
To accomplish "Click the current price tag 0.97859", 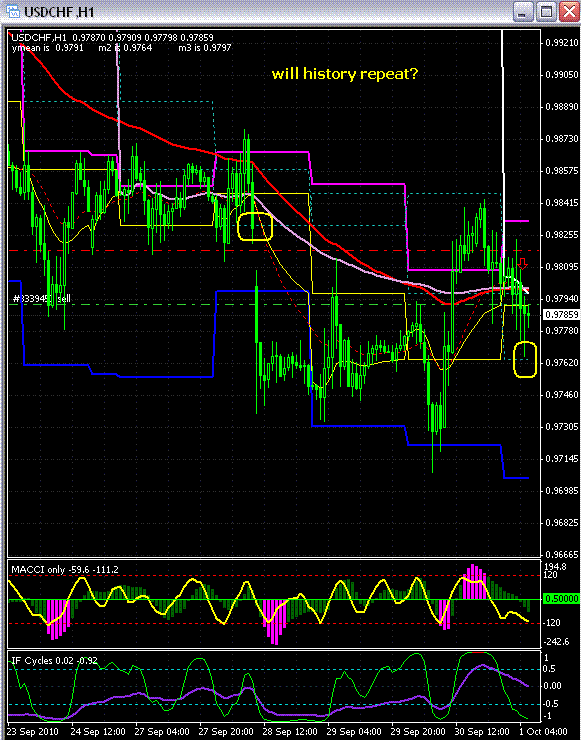I will 561,314.
